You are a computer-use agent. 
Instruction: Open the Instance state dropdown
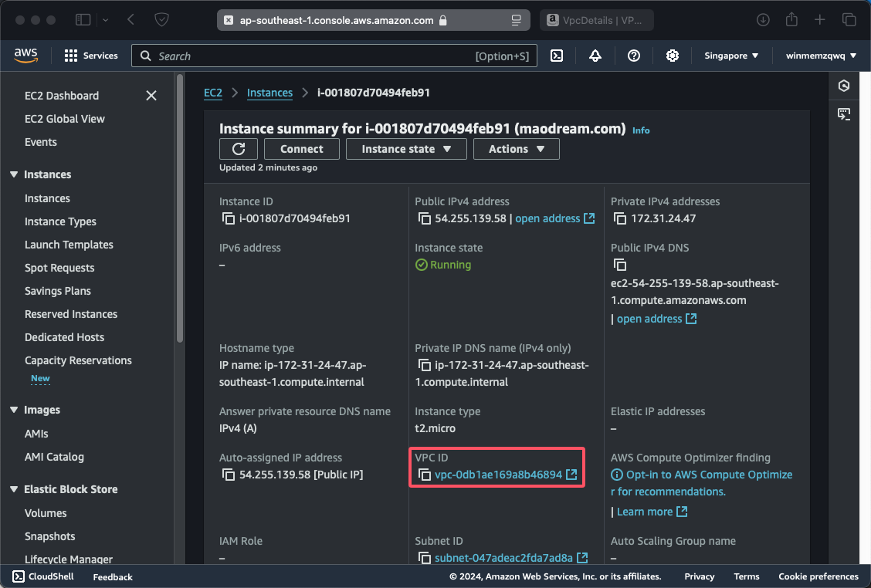pos(406,149)
